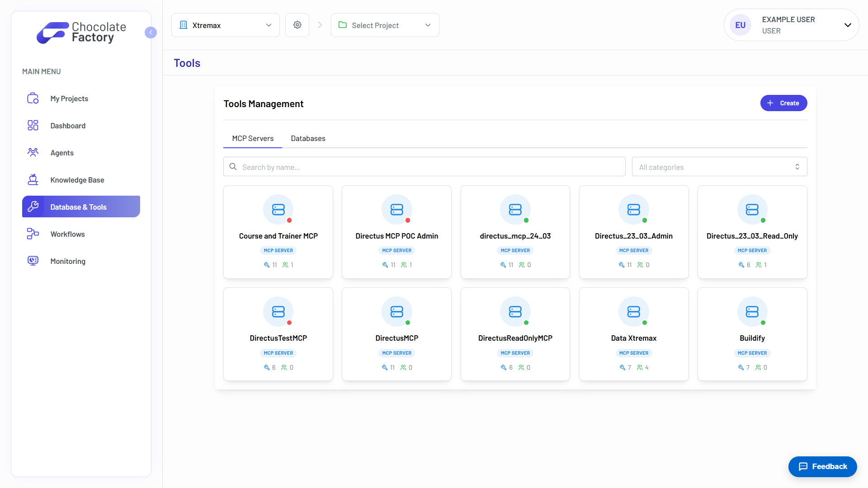Open the DirectusReadOnlyMCP card
868x488 pixels.
(x=515, y=334)
